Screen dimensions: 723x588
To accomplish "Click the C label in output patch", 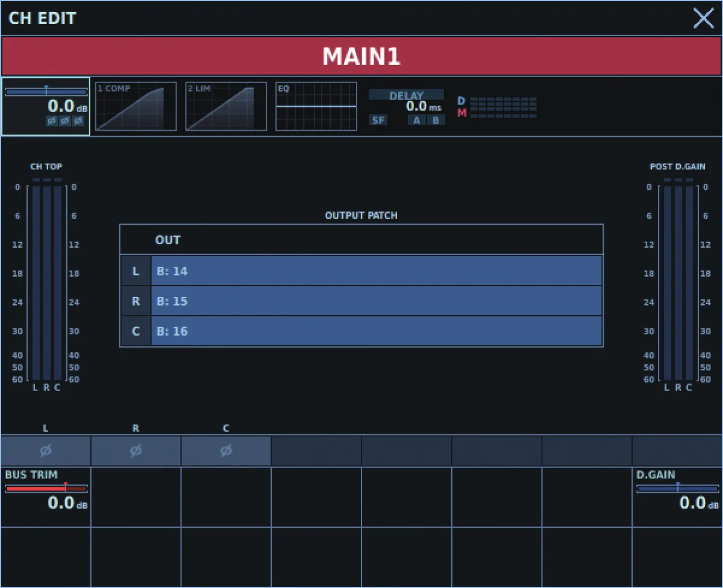I will (x=136, y=331).
